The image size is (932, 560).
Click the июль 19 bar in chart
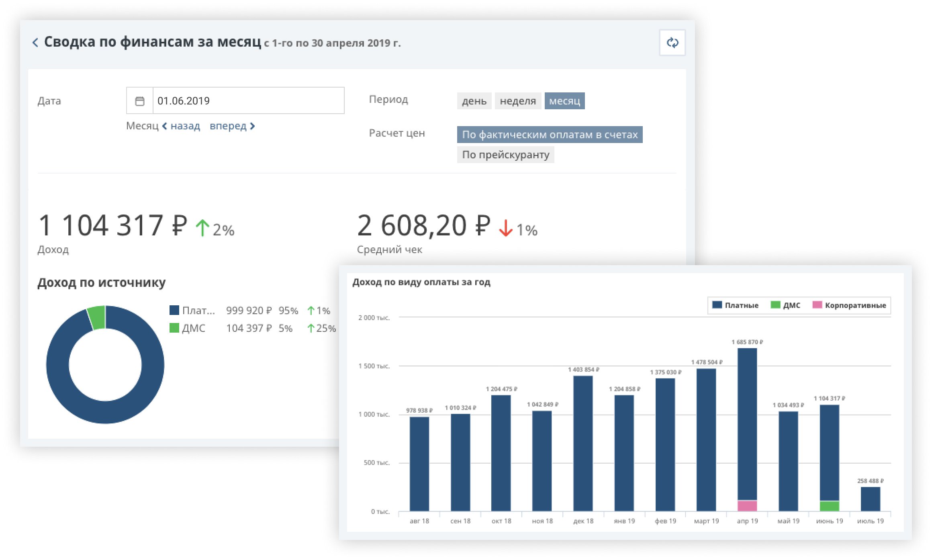[x=870, y=499]
